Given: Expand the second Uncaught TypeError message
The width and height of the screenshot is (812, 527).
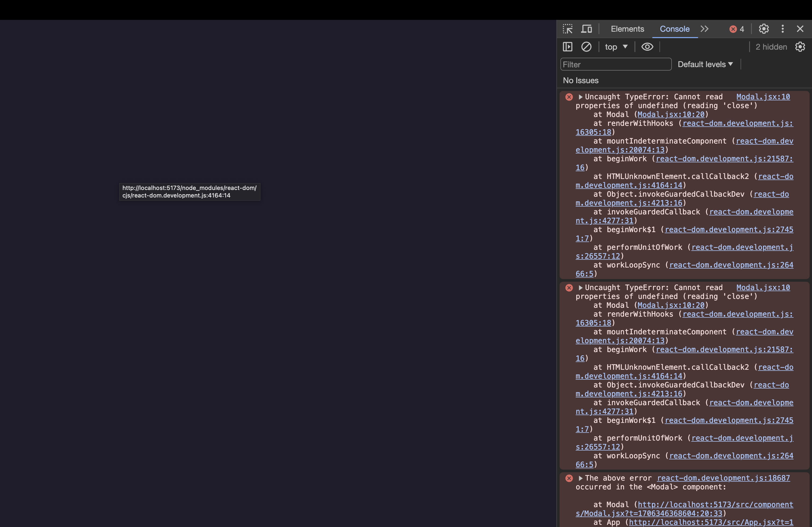Looking at the screenshot, I should tap(580, 288).
